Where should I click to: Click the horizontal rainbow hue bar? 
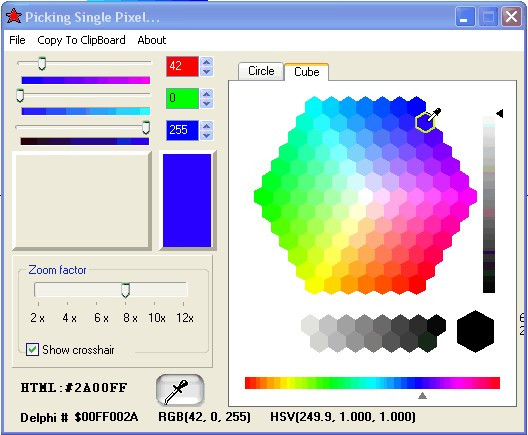tap(372, 383)
